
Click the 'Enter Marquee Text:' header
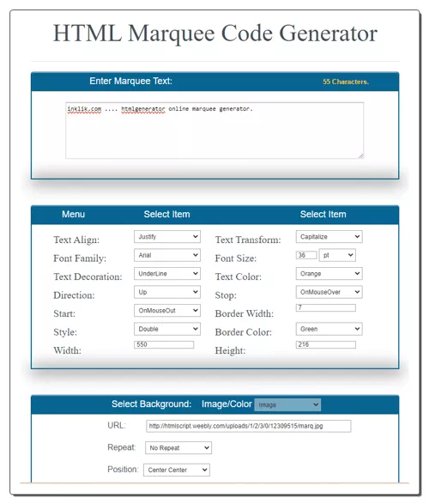[x=130, y=81]
